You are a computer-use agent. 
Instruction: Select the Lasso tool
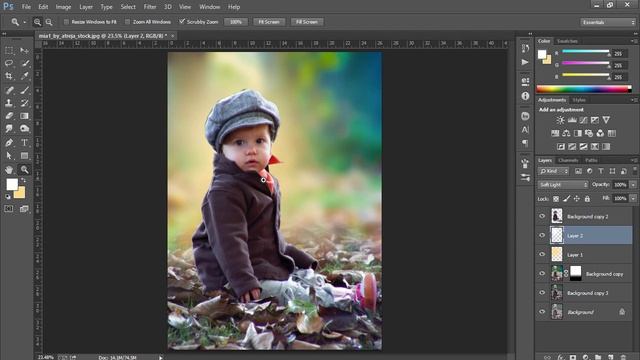(9, 63)
